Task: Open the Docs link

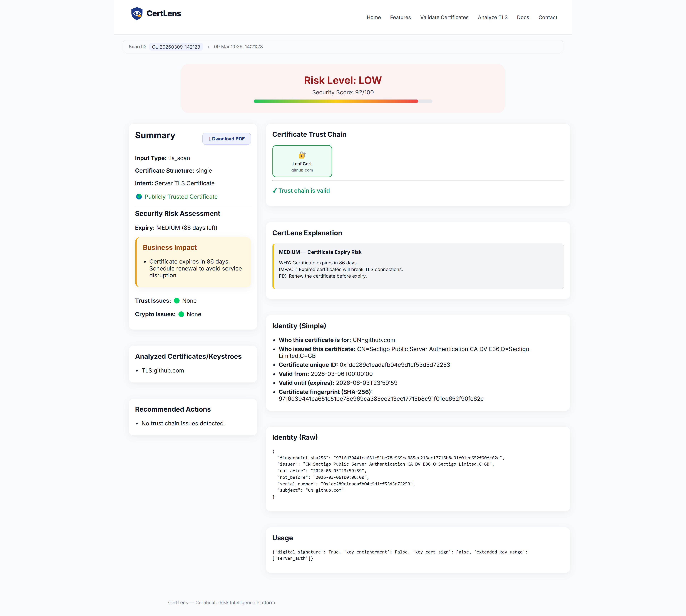Action: pyautogui.click(x=523, y=17)
